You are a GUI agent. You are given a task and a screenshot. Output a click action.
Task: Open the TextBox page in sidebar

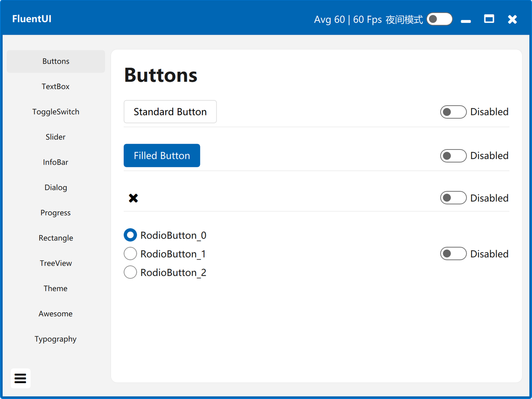point(56,86)
